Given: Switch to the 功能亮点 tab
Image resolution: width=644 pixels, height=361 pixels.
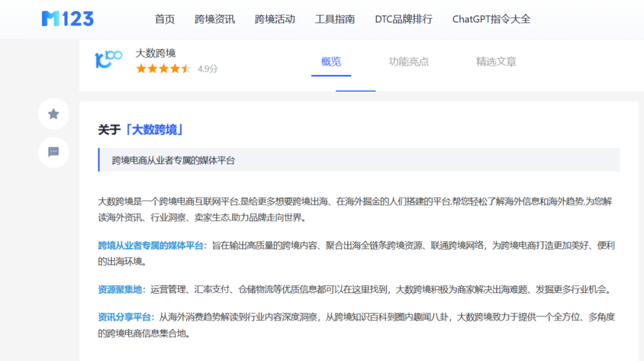Looking at the screenshot, I should (408, 61).
